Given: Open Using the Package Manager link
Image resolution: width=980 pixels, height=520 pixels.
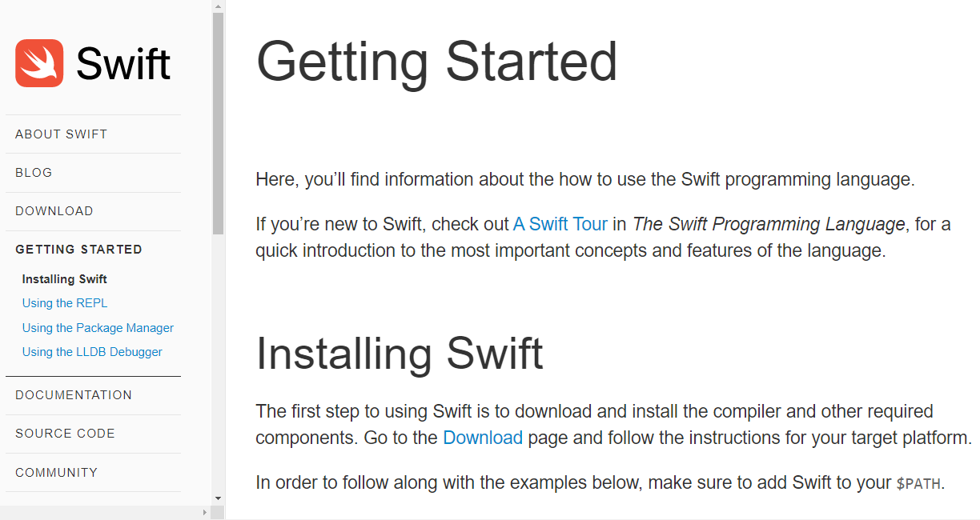Looking at the screenshot, I should 98,327.
